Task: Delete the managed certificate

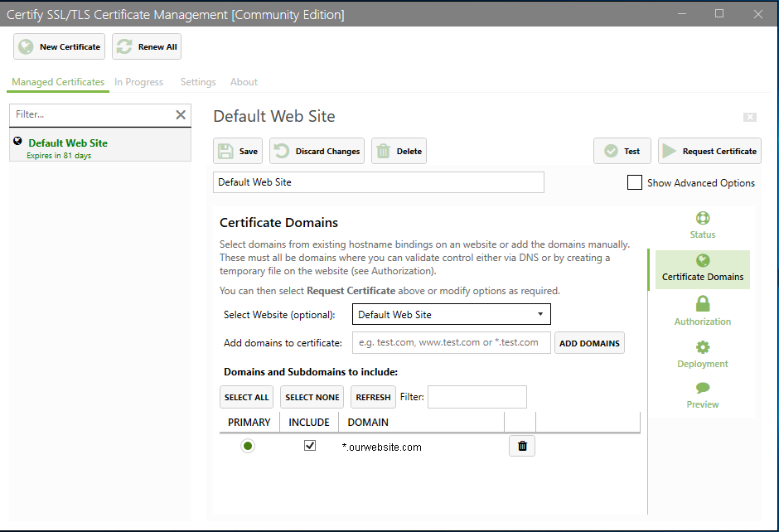Action: 399,151
